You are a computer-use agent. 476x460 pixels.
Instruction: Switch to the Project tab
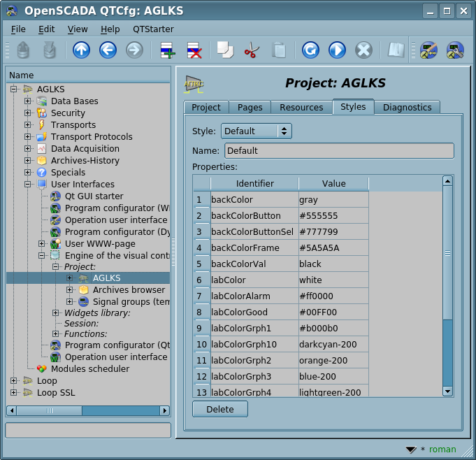(x=206, y=108)
